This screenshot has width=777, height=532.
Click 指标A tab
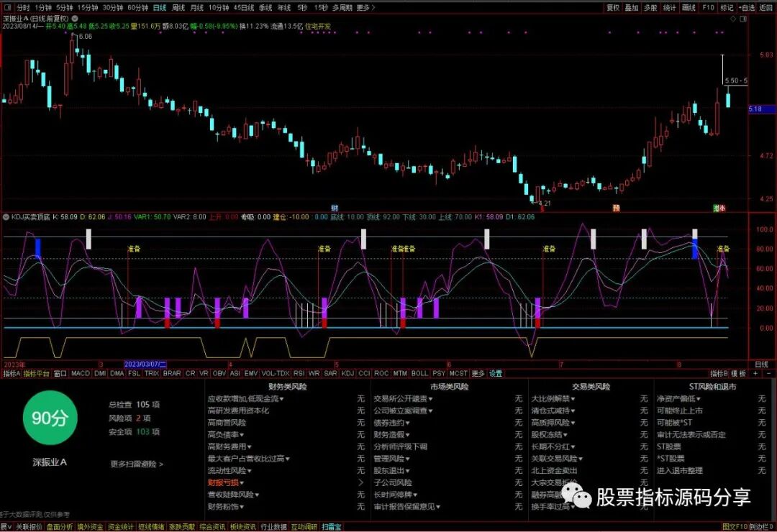coord(12,374)
